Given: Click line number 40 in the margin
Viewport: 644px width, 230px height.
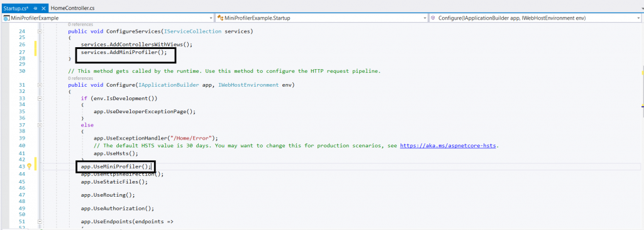Looking at the screenshot, I should [22, 145].
